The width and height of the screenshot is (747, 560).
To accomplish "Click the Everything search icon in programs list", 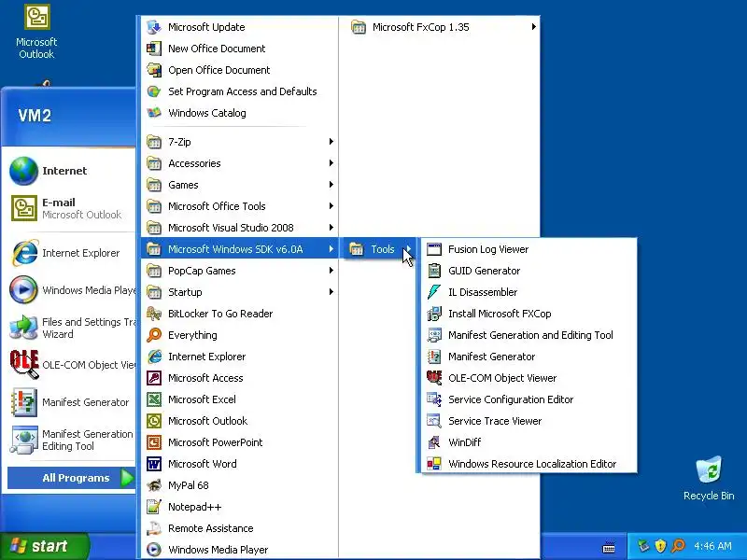I will [154, 335].
